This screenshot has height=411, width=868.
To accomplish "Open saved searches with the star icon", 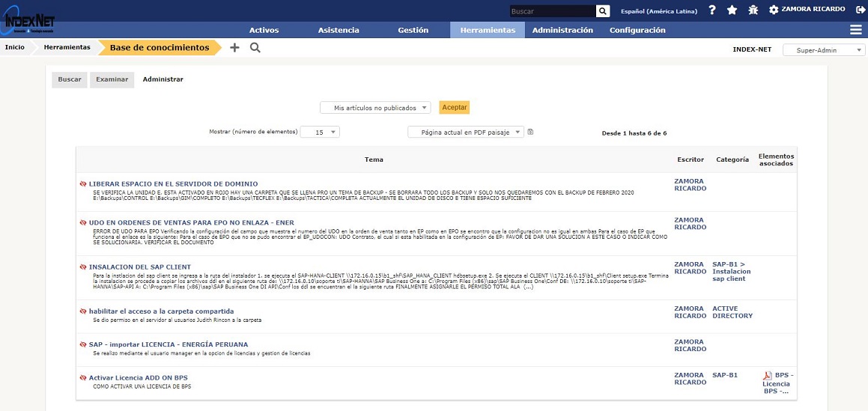I will click(x=732, y=10).
